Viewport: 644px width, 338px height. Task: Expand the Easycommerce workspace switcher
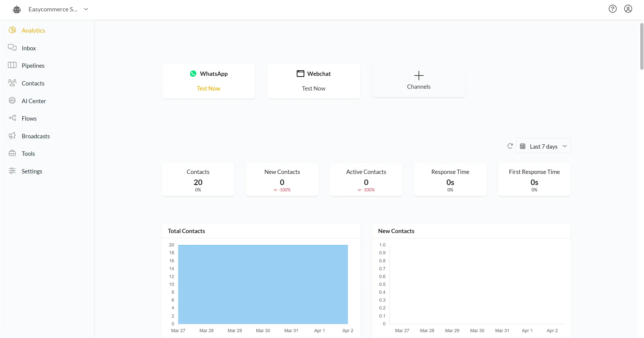pyautogui.click(x=86, y=9)
